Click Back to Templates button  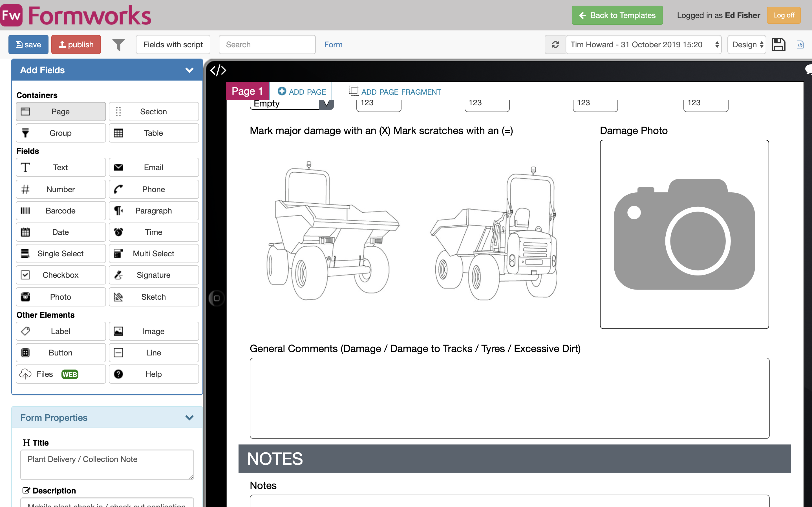click(x=617, y=15)
